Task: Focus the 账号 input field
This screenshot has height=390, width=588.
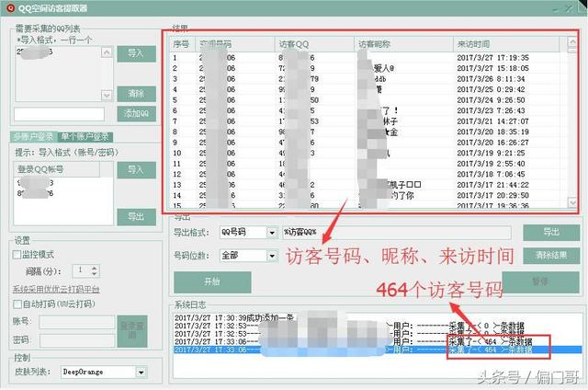Action: 77,322
